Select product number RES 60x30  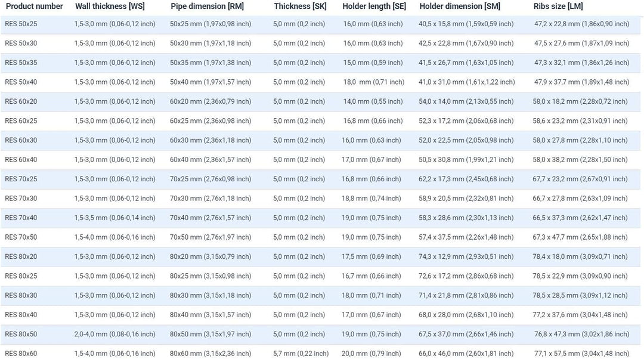[21, 140]
